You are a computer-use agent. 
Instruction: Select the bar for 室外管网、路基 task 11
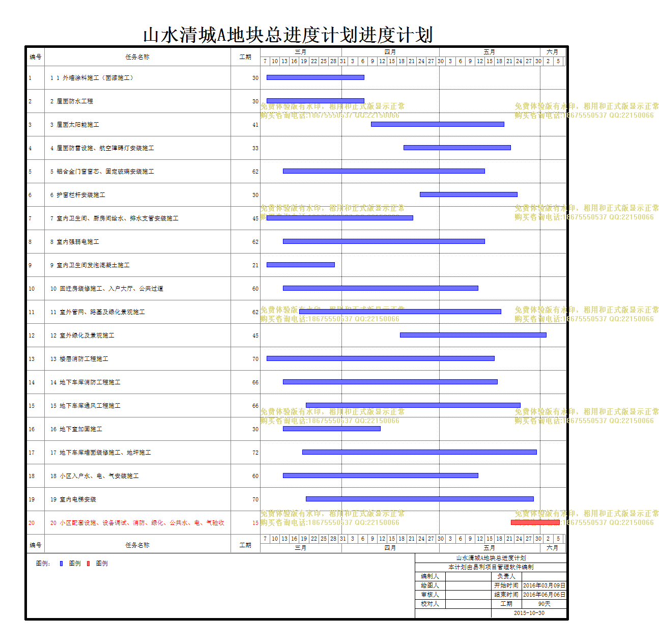coord(400,312)
